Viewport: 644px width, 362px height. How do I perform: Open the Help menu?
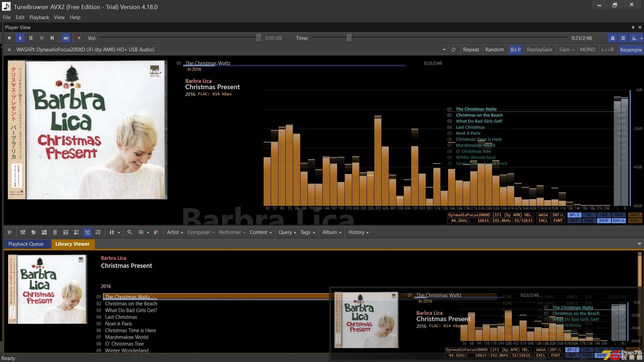(75, 17)
